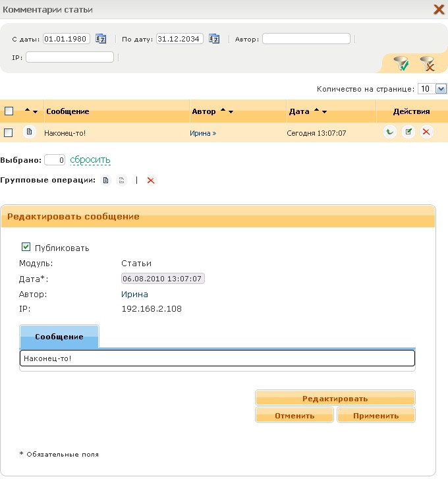Click group delete red cross icon

(151, 181)
